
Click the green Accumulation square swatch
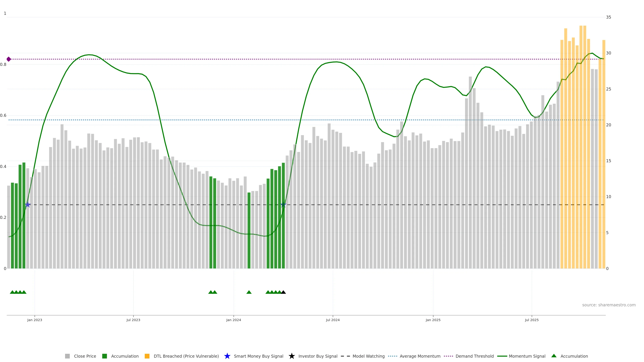104,356
